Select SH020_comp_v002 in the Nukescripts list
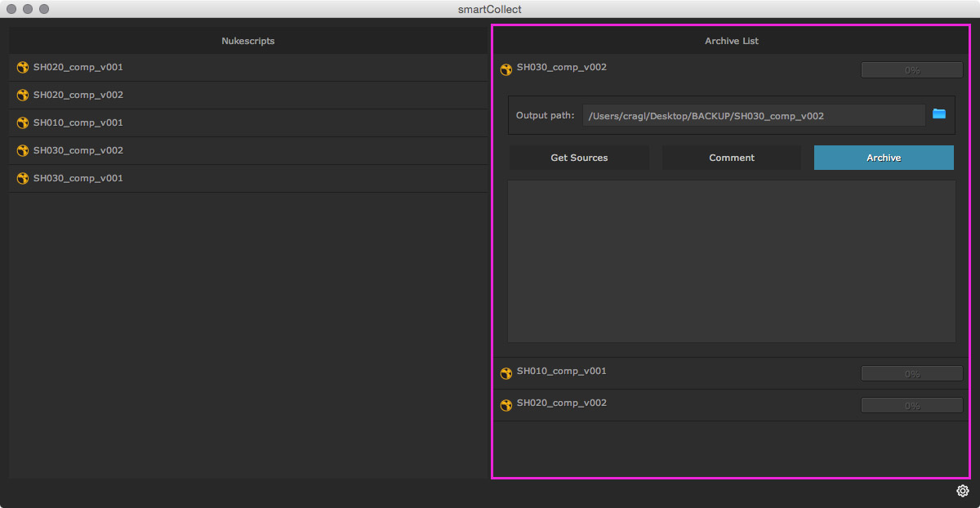Screen dimensions: 980x508 [x=78, y=96]
